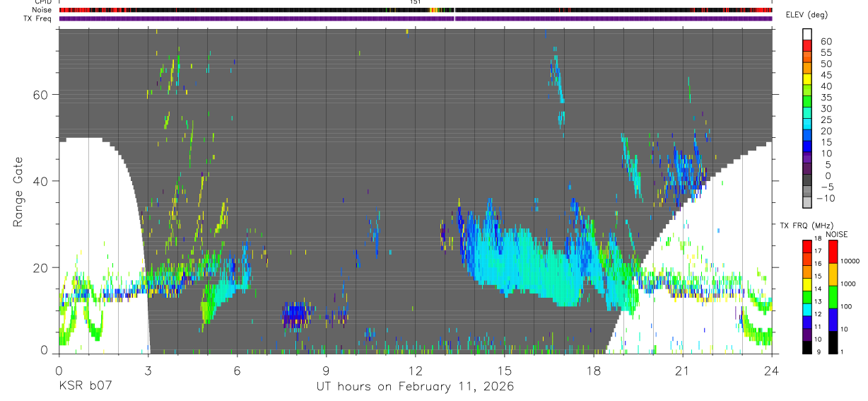Pick the white top segment of the elevation color bar
Screen dimensions: 868x401
(808, 34)
